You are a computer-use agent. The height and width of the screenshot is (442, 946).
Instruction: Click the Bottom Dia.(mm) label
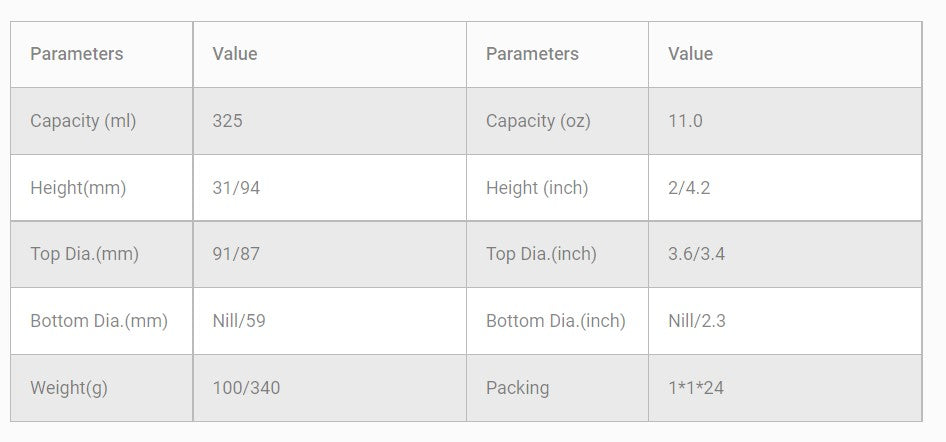[x=99, y=321]
